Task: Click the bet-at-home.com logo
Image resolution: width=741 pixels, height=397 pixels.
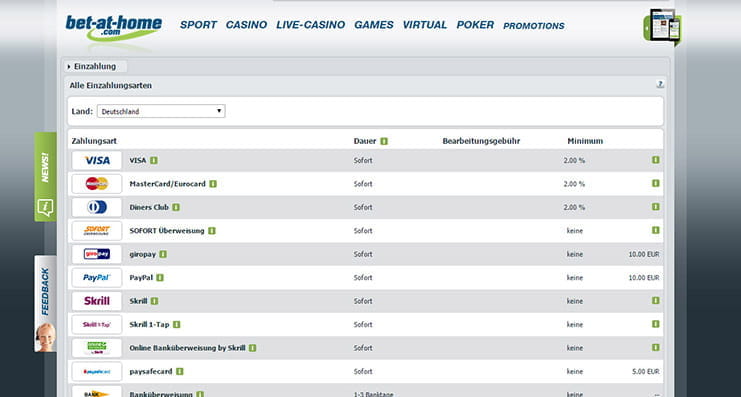Action: [x=113, y=27]
